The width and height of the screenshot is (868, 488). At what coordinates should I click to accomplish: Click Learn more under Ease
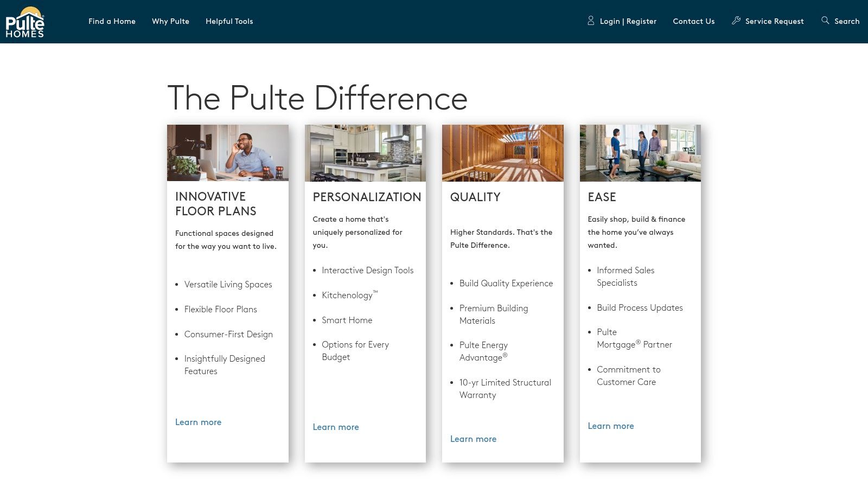click(x=611, y=426)
